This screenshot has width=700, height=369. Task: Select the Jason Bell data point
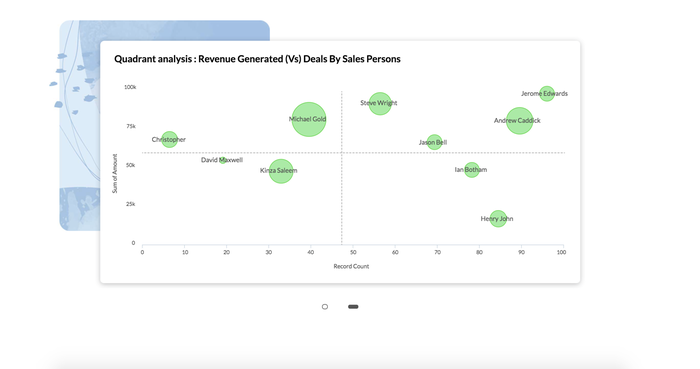(x=434, y=142)
